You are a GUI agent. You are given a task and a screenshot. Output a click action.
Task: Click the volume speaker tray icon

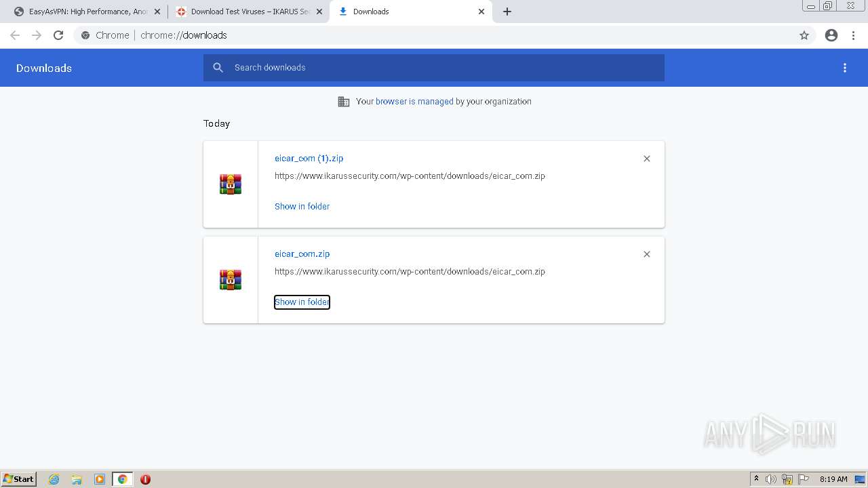click(771, 479)
